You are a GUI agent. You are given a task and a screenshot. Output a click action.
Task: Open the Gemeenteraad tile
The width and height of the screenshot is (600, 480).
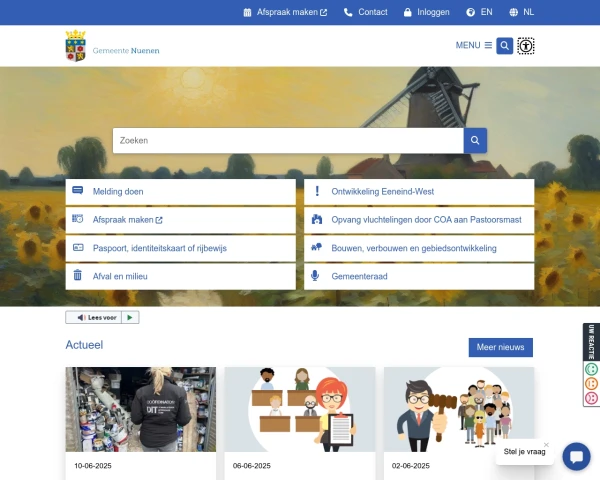click(419, 276)
